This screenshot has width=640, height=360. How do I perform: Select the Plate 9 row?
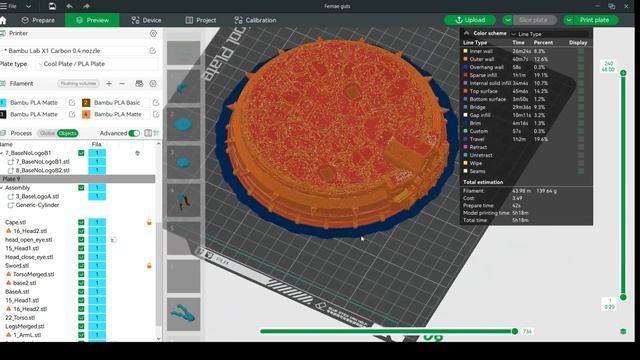click(78, 179)
